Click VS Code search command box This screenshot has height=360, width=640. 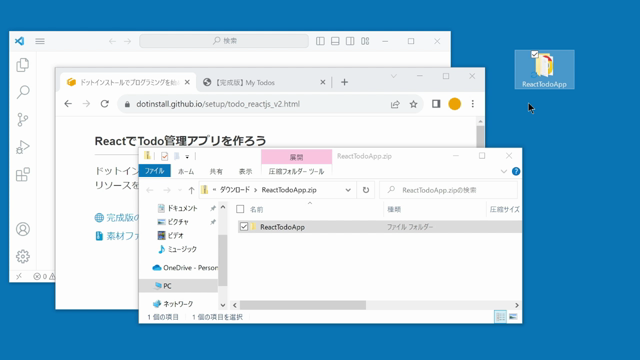tap(224, 41)
